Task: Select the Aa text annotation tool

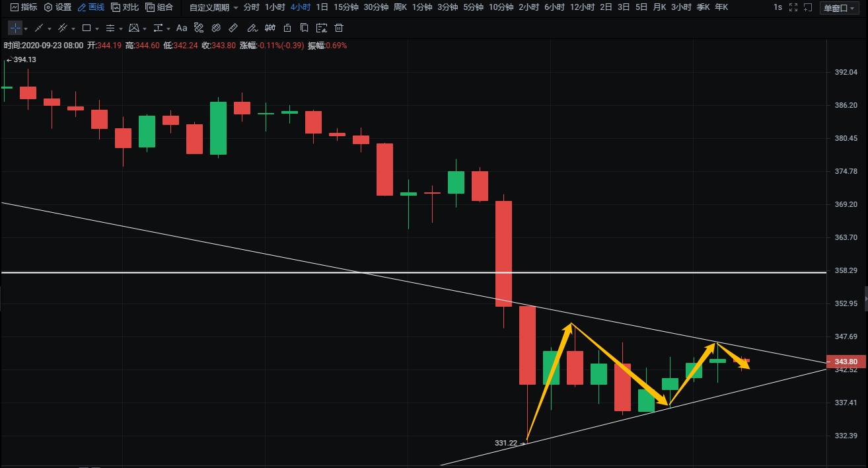Action: point(182,28)
